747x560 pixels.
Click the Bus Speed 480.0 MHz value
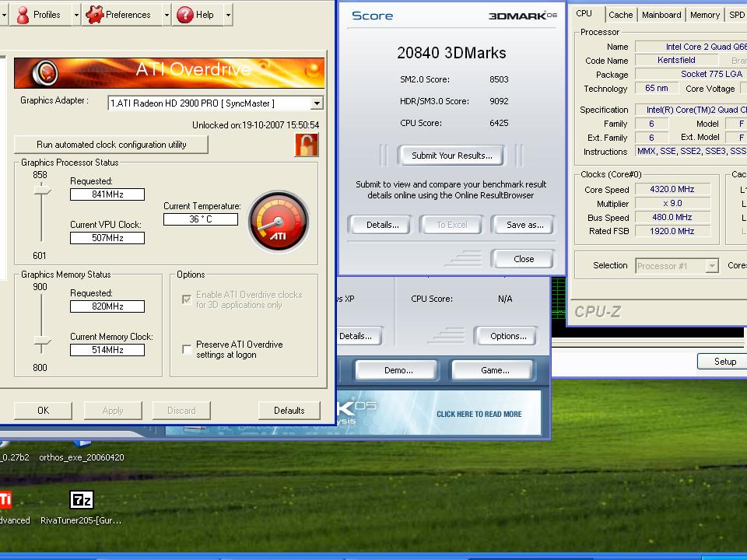[x=672, y=217]
